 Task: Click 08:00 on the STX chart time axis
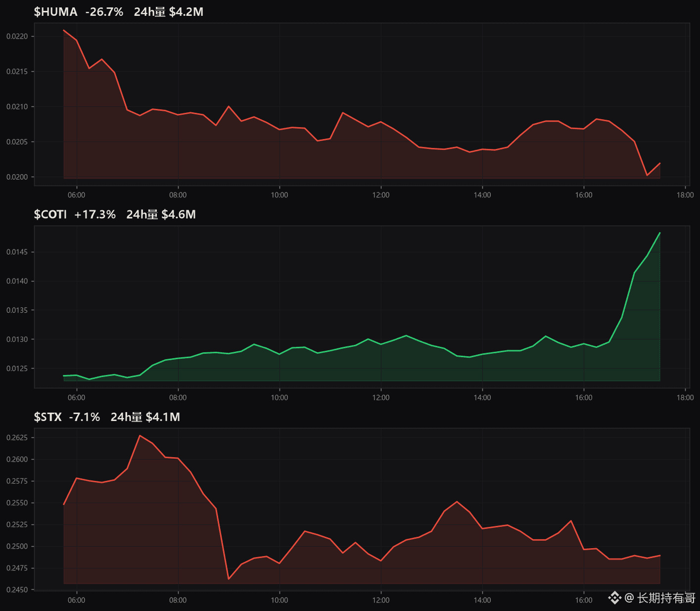point(178,600)
